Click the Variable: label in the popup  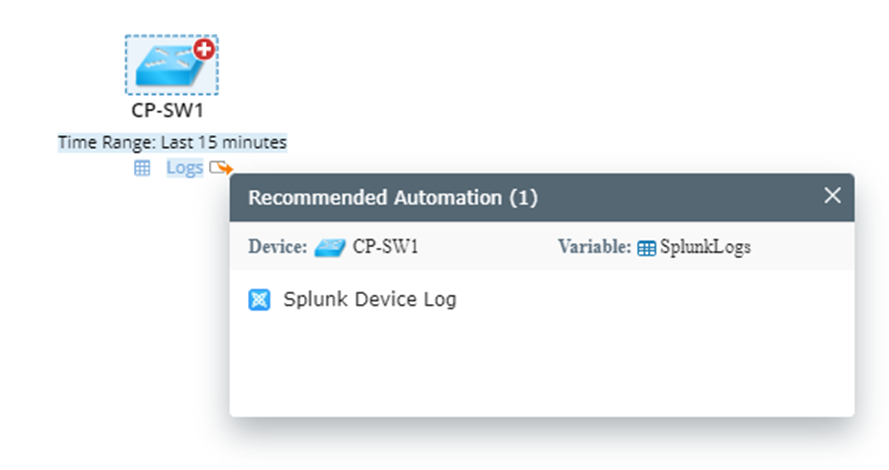tap(594, 247)
